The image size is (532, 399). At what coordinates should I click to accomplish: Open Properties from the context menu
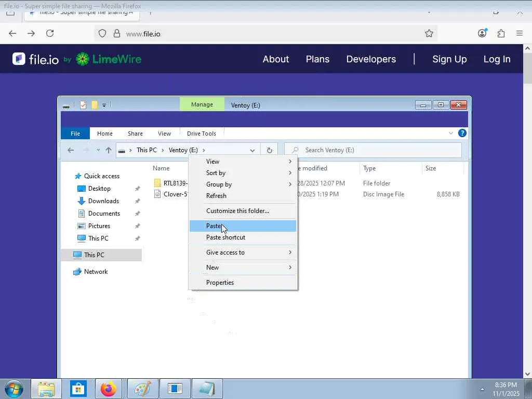click(x=243, y=283)
